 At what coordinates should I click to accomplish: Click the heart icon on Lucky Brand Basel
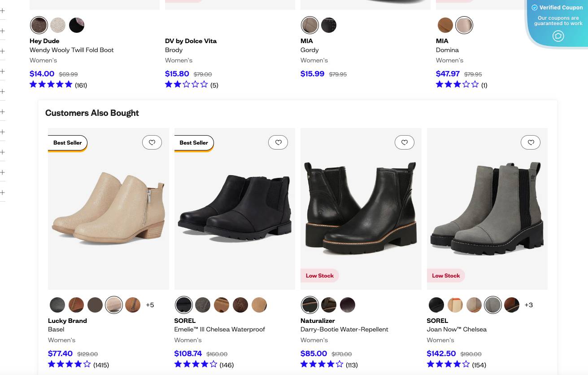152,142
